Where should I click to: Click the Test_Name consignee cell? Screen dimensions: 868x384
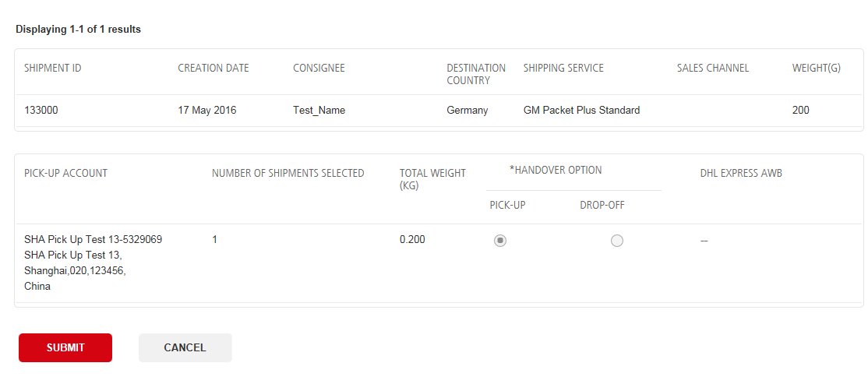pos(319,111)
